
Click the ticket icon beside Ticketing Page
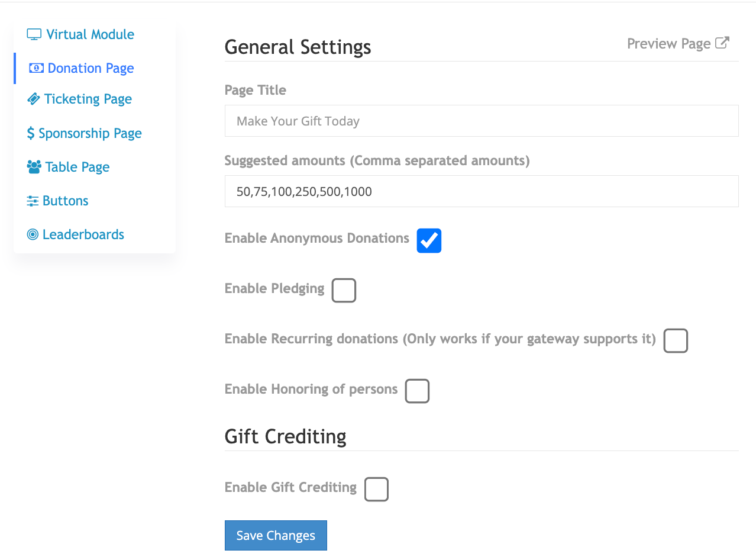(x=34, y=99)
